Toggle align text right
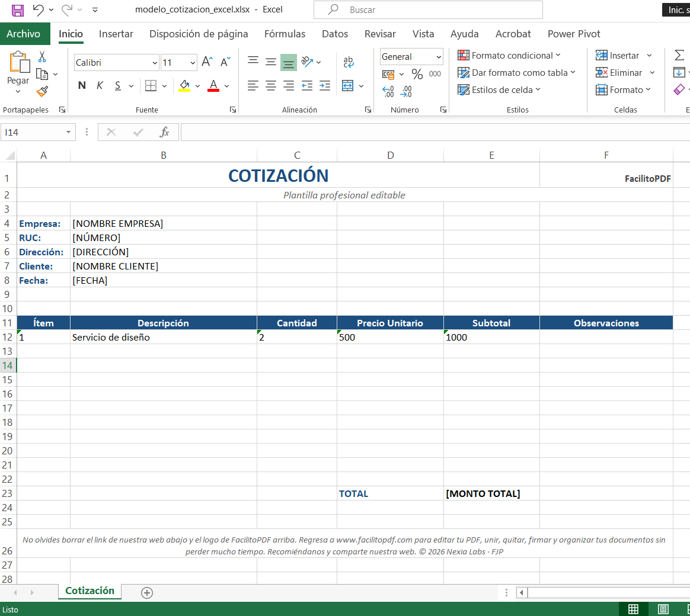The height and width of the screenshot is (616, 690). click(x=289, y=86)
